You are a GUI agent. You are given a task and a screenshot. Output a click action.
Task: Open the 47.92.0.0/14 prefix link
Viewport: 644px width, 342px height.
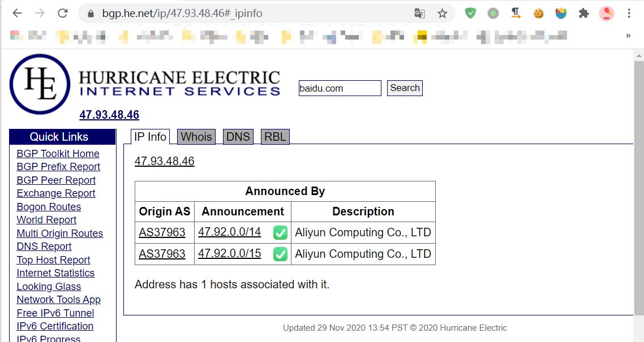pyautogui.click(x=230, y=232)
